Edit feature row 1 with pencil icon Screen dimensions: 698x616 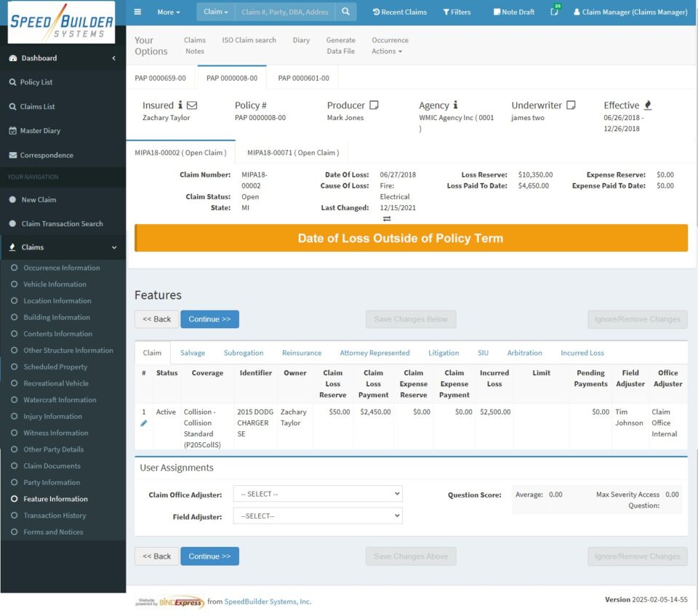(x=143, y=423)
